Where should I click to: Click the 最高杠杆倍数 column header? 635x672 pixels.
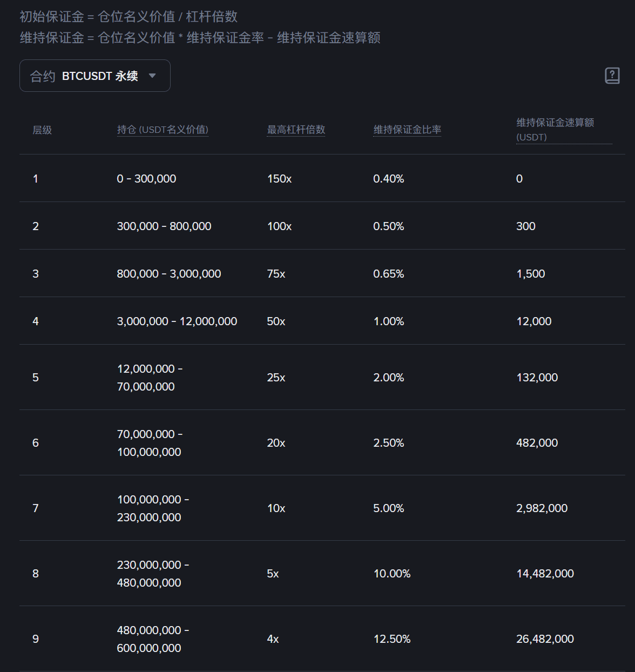pos(296,130)
